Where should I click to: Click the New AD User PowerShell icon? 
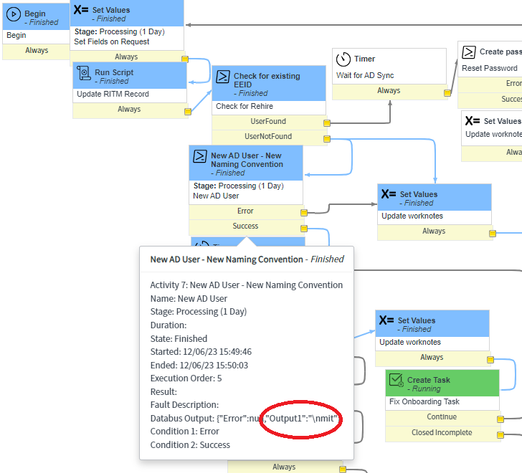tap(200, 156)
